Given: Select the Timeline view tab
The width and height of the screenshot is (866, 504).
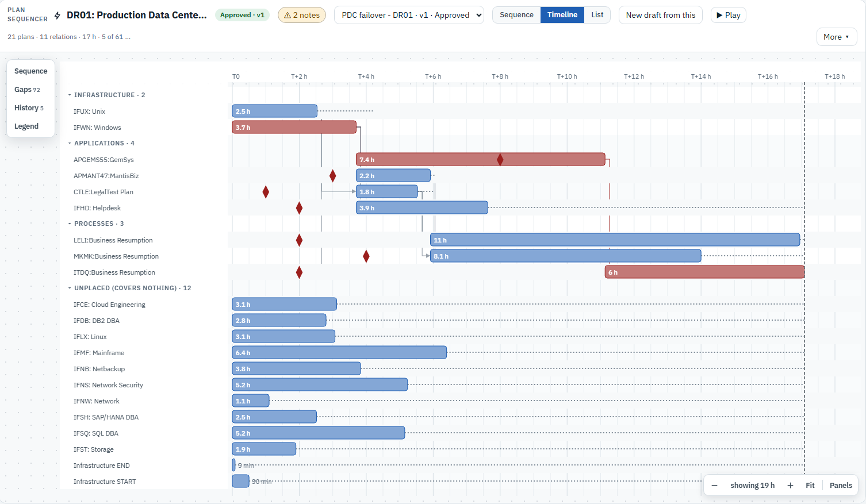Looking at the screenshot, I should pos(562,15).
